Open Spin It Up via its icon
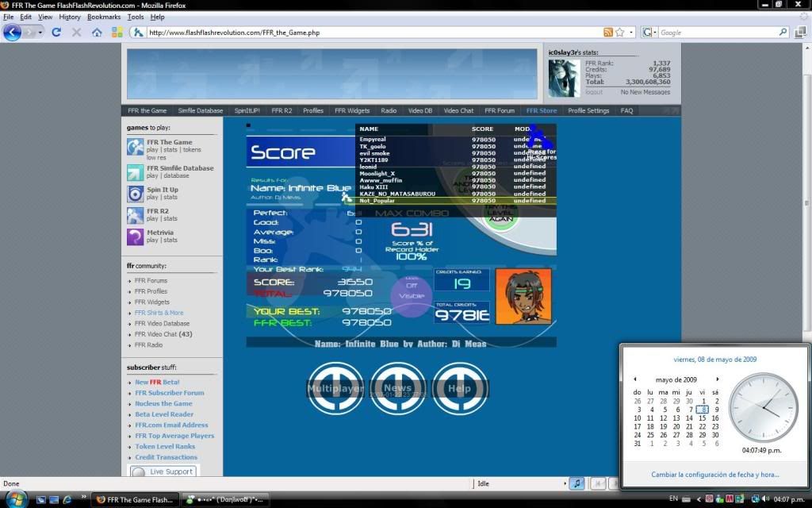This screenshot has height=508, width=812. tap(135, 194)
